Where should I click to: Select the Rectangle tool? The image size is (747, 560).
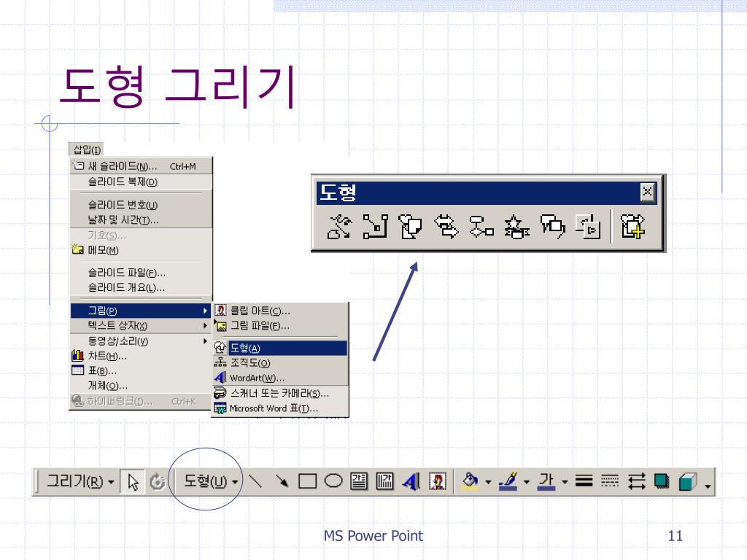coord(307,481)
